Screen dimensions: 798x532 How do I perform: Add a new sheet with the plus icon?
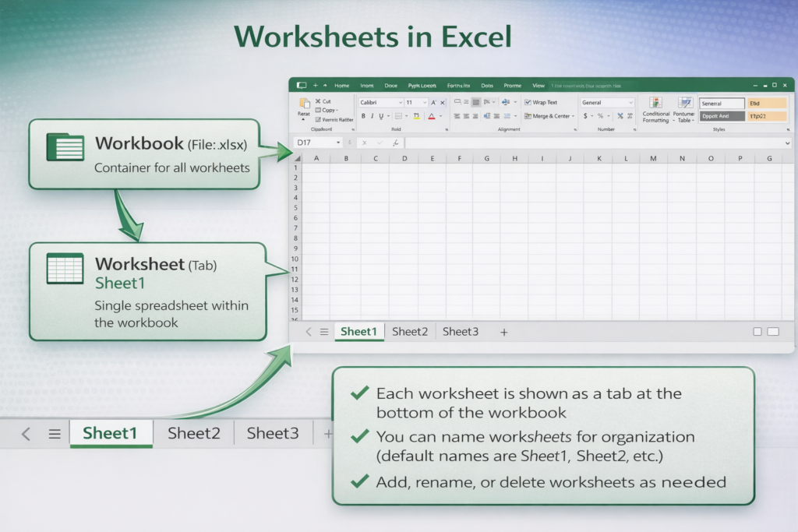pyautogui.click(x=503, y=332)
